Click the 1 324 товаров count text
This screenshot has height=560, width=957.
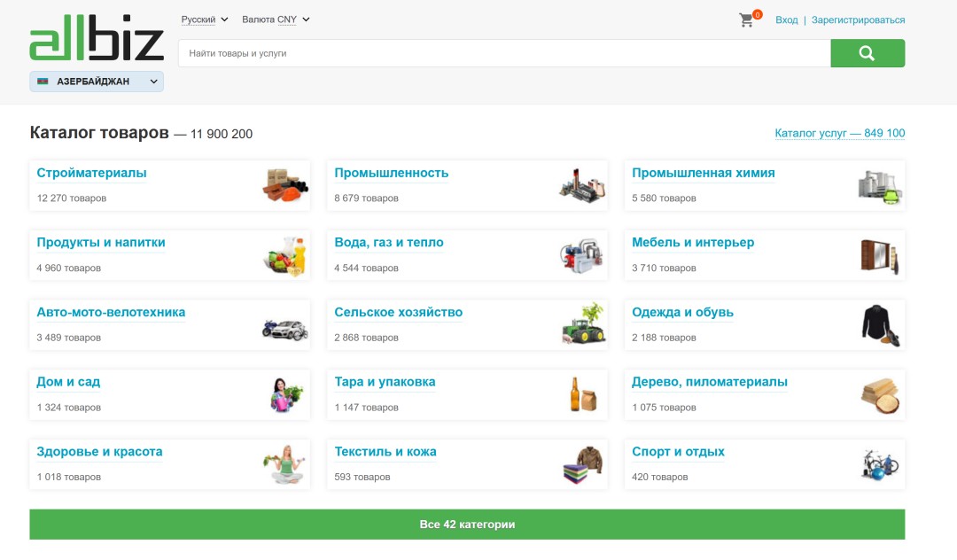click(68, 408)
